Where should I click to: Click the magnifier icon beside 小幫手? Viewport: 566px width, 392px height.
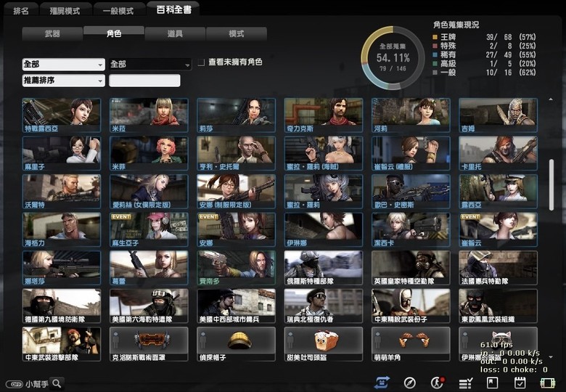[x=55, y=383]
